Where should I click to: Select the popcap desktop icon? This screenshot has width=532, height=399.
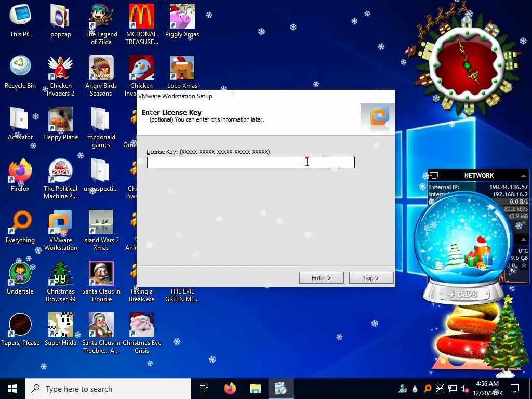(x=61, y=20)
